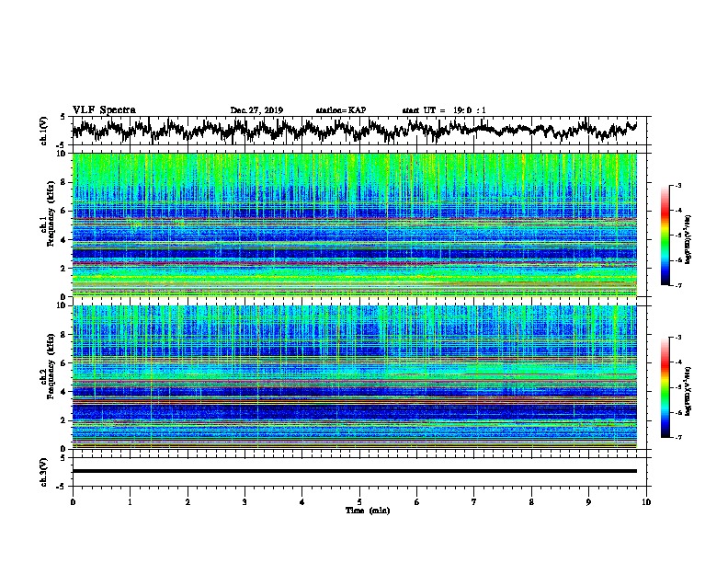Click the time axis tick label "4"
Viewport: 728px width, 563px height.
(302, 502)
